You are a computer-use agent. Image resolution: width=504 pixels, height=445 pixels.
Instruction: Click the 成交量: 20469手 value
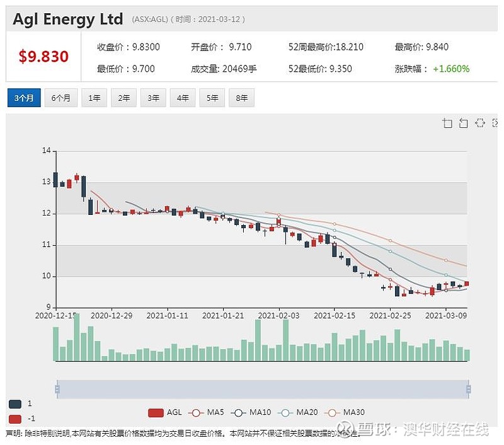tap(224, 69)
